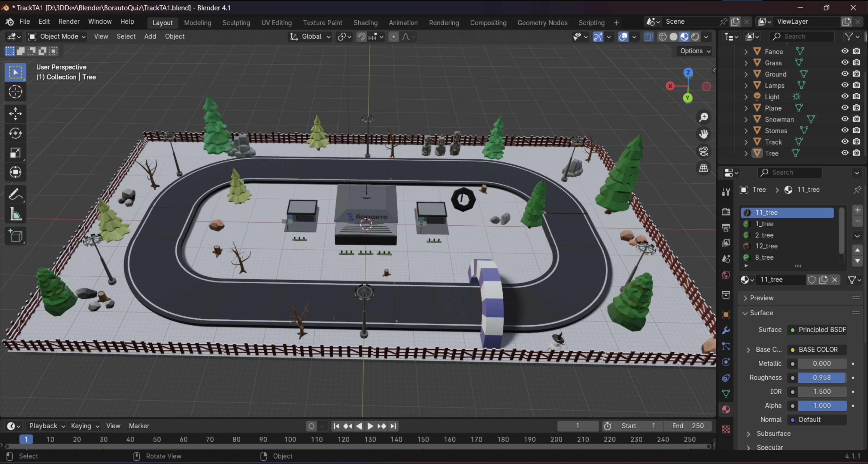The image size is (868, 464).
Task: Select the Move tool in toolbar
Action: click(15, 113)
